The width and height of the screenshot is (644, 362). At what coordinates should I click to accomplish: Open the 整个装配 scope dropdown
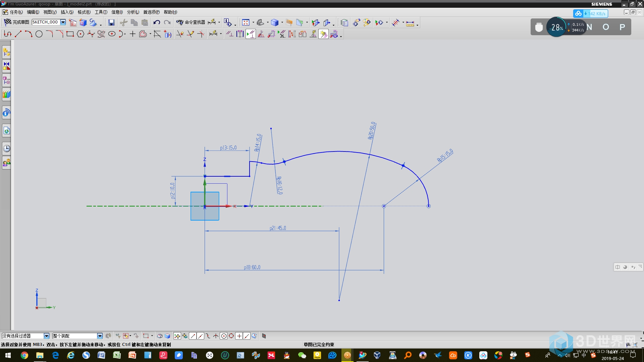(100, 336)
